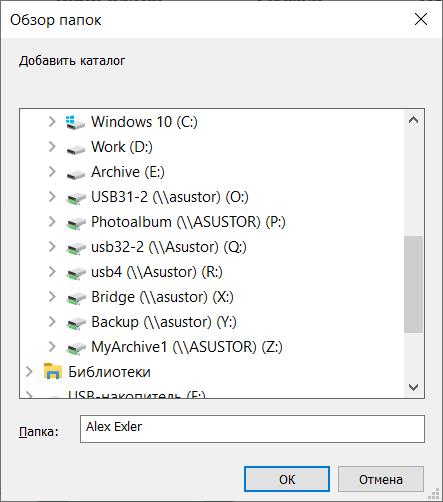Select the Windows 10 (C:) drive icon
Viewport: 443px width, 502px height.
tap(75, 122)
